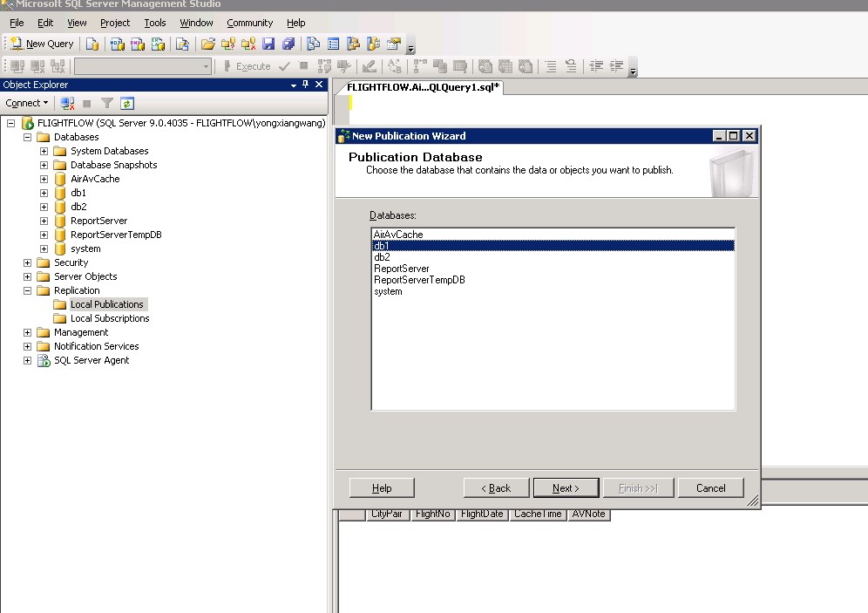Select Local Subscriptions folder in tree
The height and width of the screenshot is (613, 868).
pos(109,318)
